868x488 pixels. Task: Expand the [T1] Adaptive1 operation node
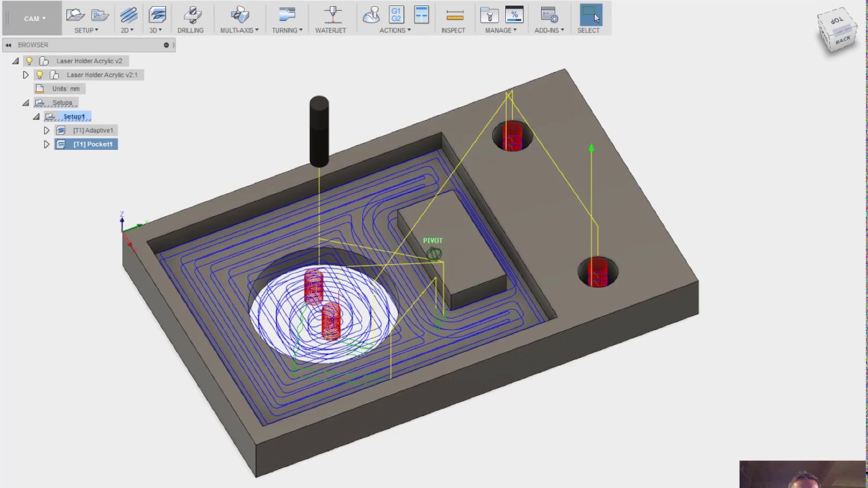click(47, 130)
